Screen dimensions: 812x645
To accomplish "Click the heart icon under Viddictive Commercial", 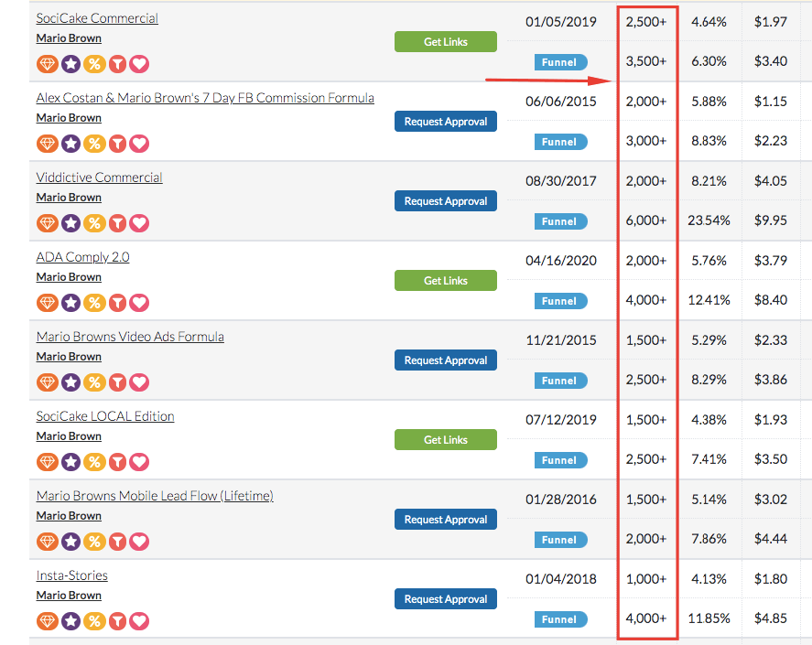I will [139, 223].
